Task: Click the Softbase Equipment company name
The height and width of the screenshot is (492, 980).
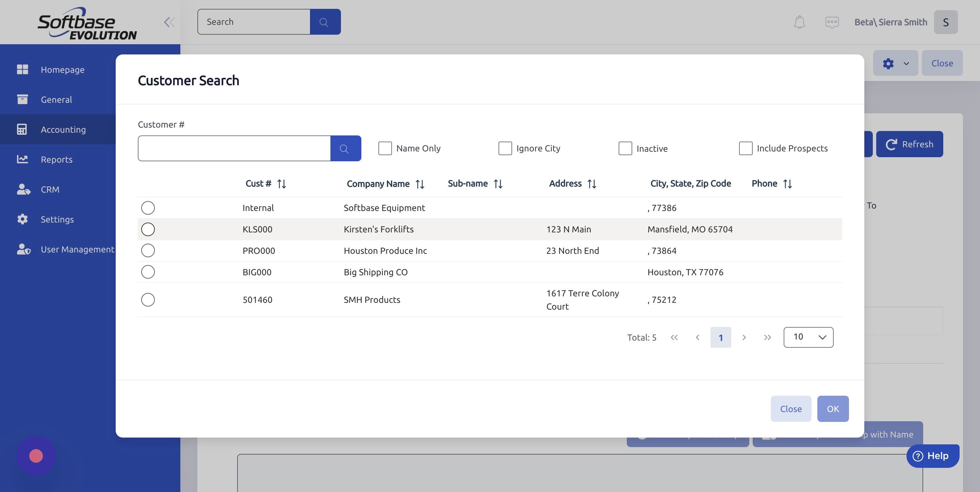Action: point(384,208)
